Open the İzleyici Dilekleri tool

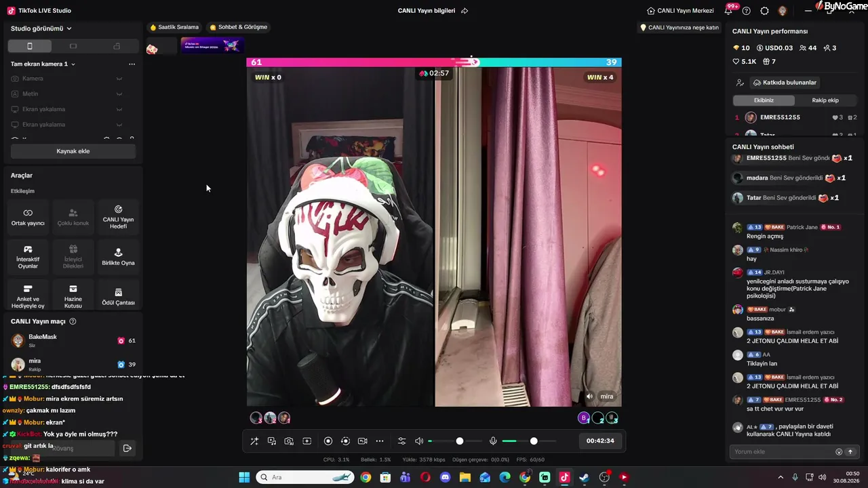(x=73, y=257)
